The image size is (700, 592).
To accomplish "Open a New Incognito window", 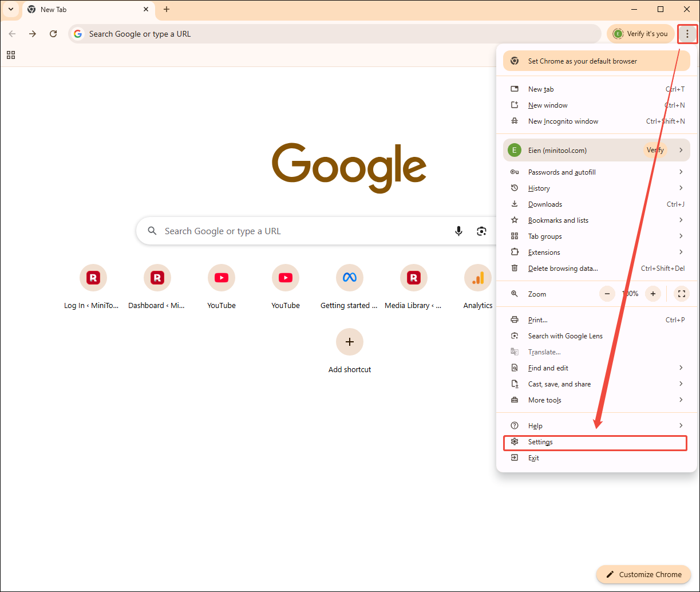I will click(x=563, y=121).
